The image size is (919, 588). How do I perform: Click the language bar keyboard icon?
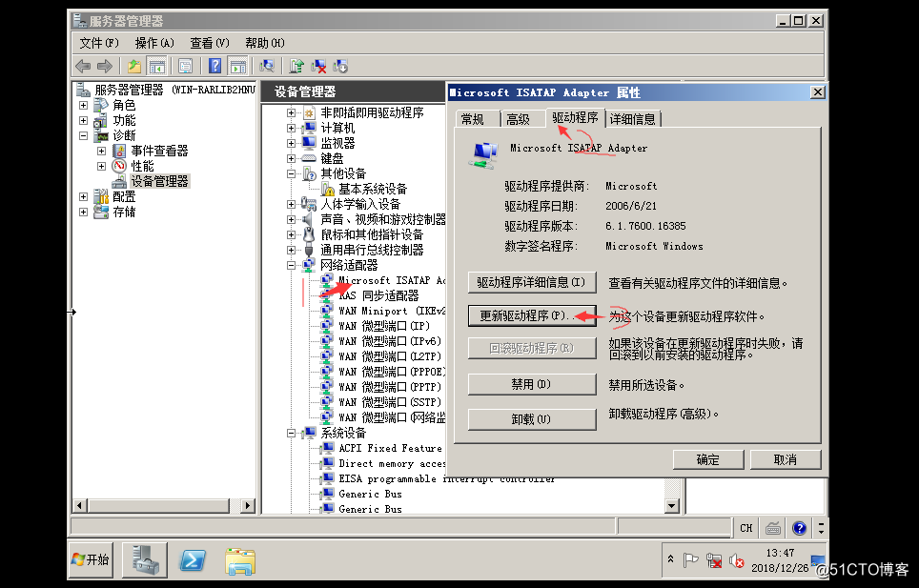pyautogui.click(x=773, y=528)
